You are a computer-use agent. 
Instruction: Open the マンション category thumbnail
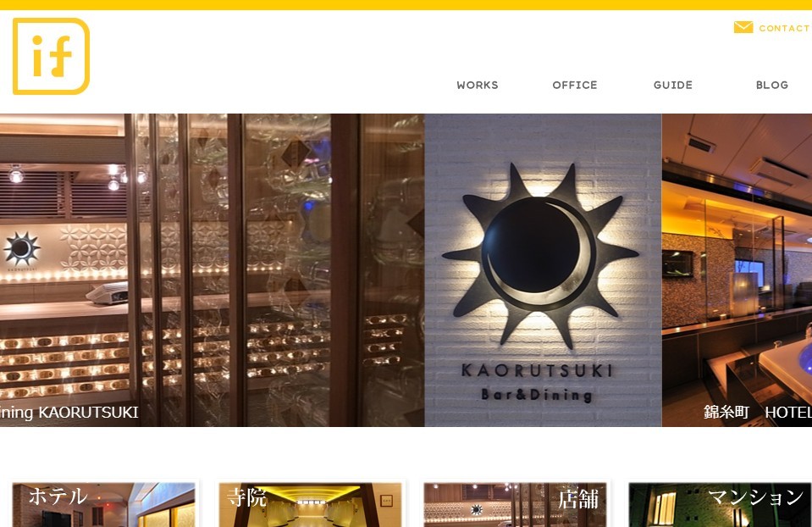pyautogui.click(x=720, y=505)
